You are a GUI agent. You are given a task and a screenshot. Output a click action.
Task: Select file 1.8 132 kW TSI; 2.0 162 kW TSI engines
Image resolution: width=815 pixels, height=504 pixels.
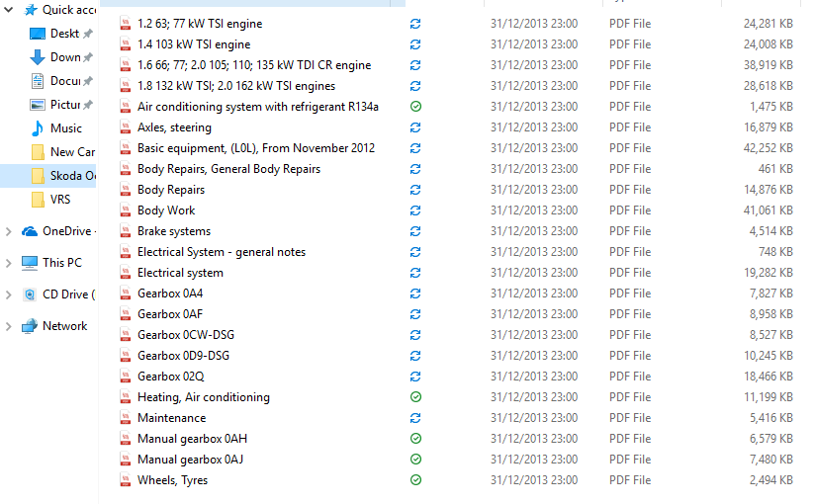coord(236,86)
